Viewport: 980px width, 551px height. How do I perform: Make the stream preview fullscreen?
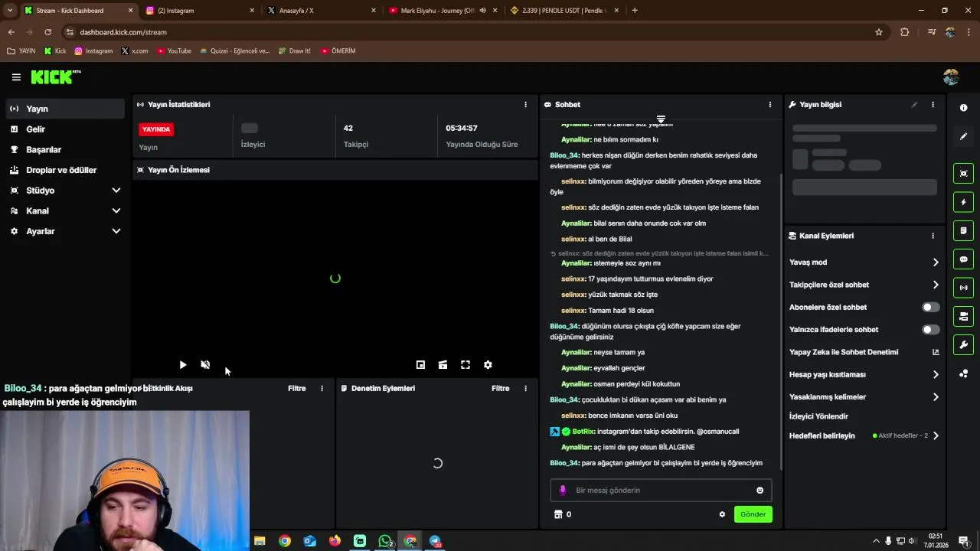pos(465,365)
